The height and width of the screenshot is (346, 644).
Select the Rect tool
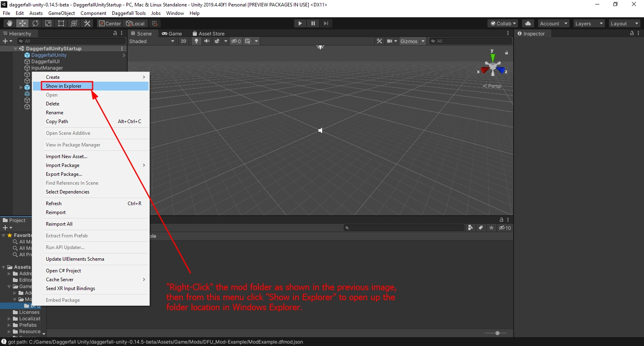[x=61, y=23]
